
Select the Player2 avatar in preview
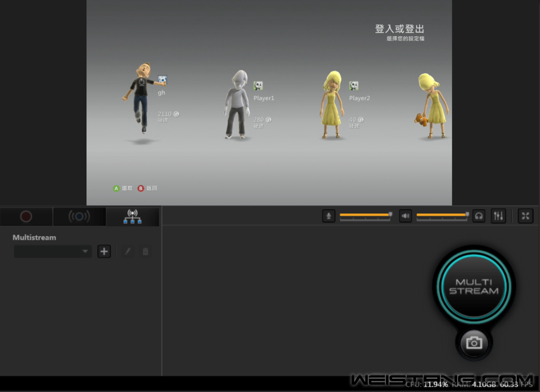coord(332,104)
